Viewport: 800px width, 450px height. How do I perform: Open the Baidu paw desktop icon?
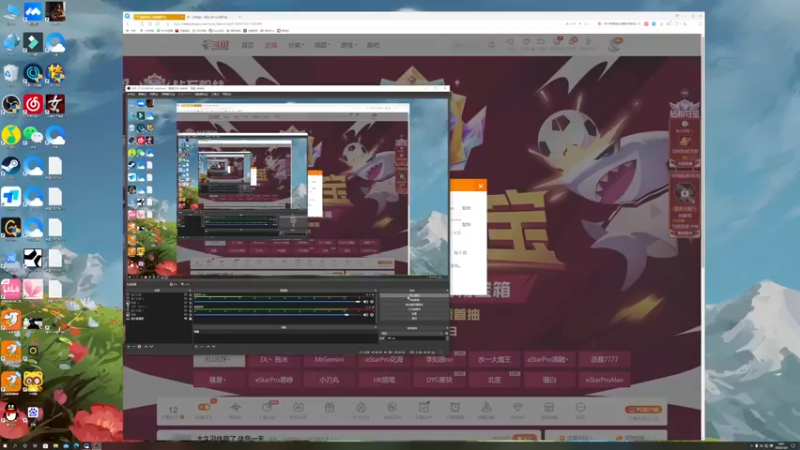[x=33, y=412]
